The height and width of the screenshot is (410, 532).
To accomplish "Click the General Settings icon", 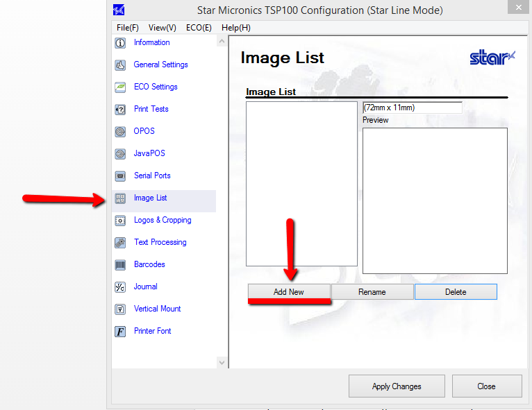I will [x=120, y=65].
